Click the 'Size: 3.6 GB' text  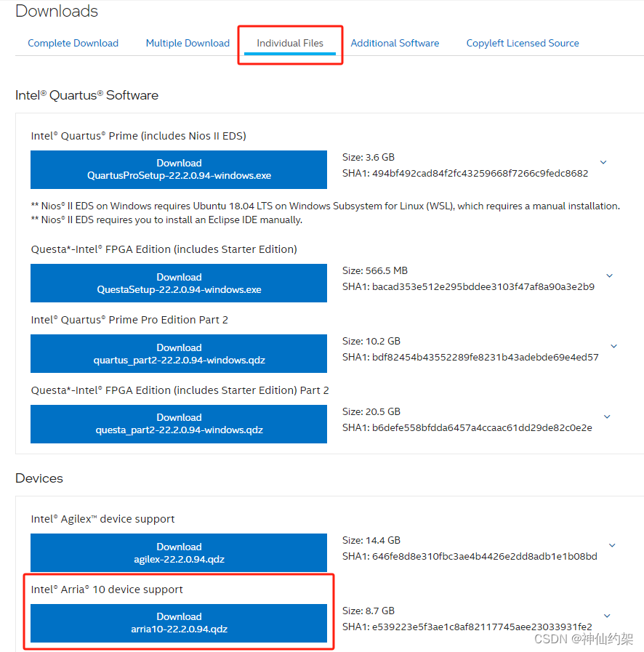pos(369,157)
